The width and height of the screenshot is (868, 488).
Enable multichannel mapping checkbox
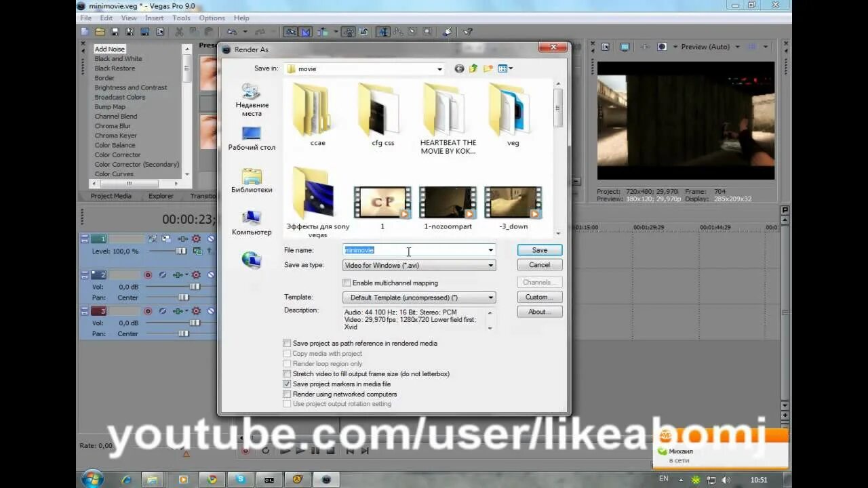347,283
